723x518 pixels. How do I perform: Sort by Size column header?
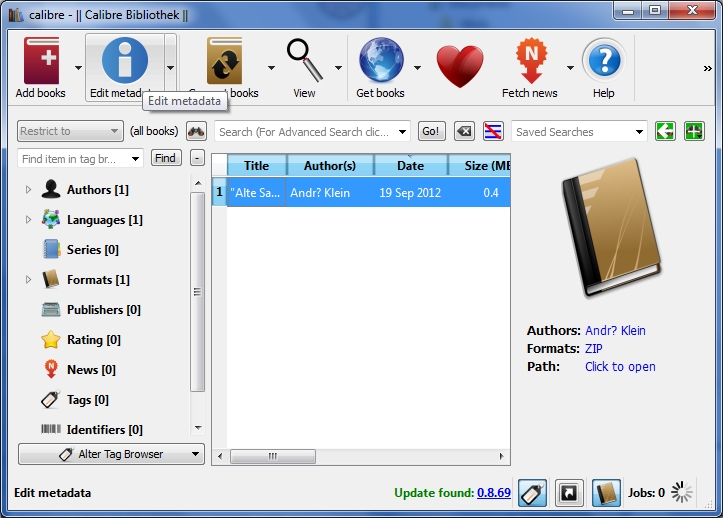(480, 166)
